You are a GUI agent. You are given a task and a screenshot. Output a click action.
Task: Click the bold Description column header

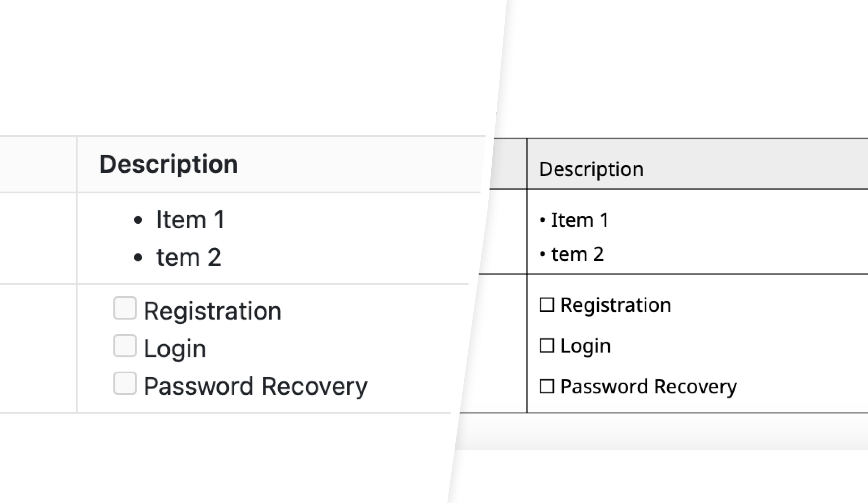coord(168,164)
